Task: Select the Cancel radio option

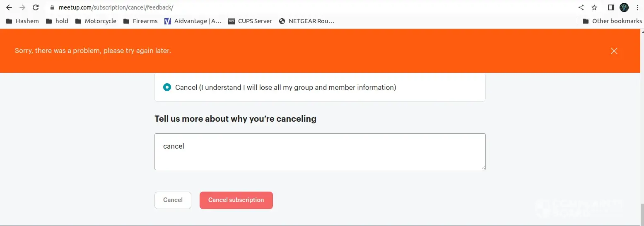Action: coord(167,87)
